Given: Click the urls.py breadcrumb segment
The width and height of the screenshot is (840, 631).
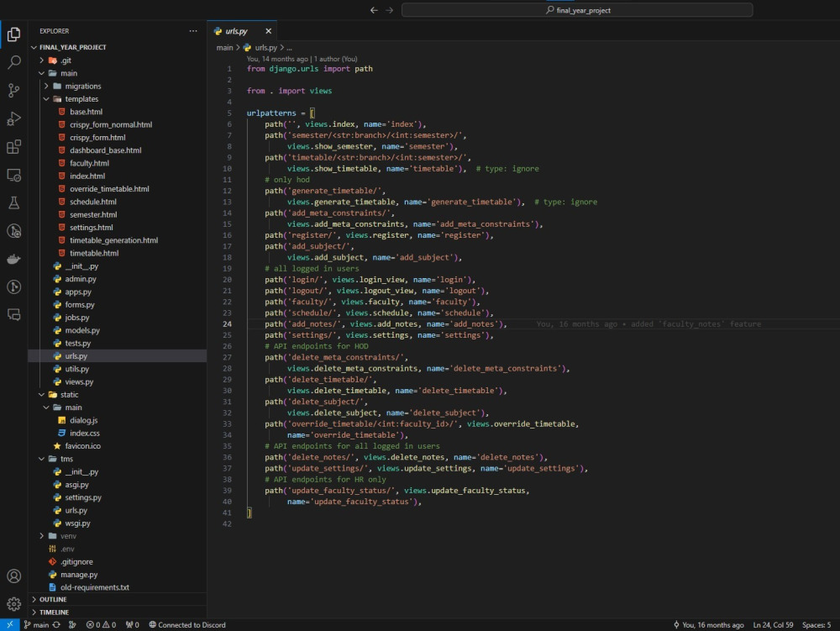Looking at the screenshot, I should pyautogui.click(x=260, y=48).
